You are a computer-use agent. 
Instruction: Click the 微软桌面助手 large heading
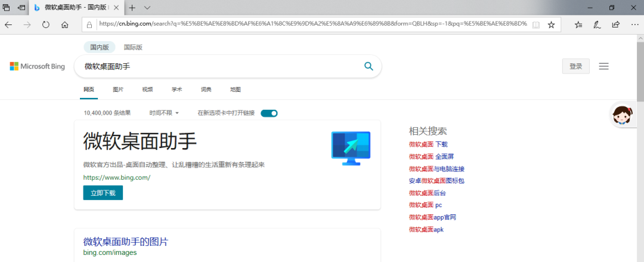140,142
